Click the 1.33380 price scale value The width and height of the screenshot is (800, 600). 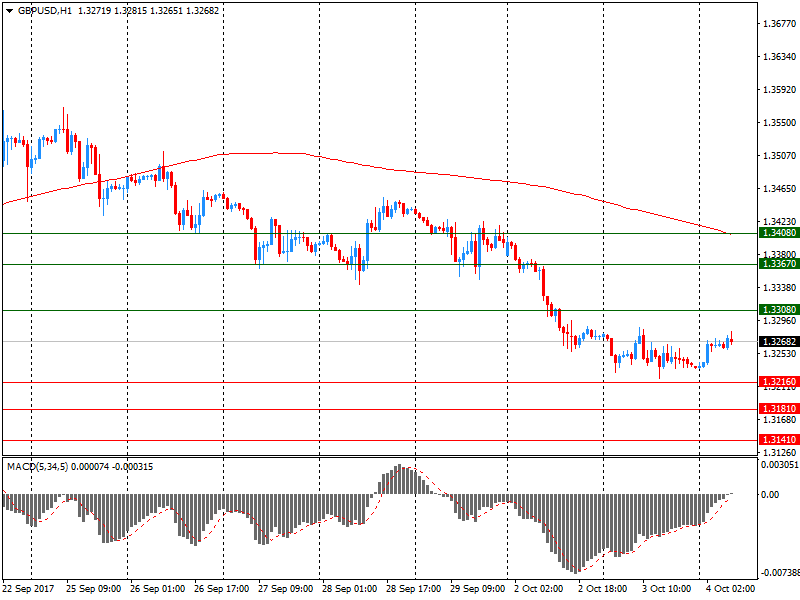(779, 288)
